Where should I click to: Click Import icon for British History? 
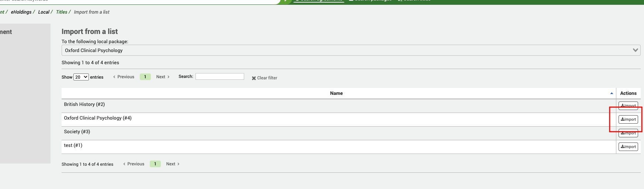623,106
